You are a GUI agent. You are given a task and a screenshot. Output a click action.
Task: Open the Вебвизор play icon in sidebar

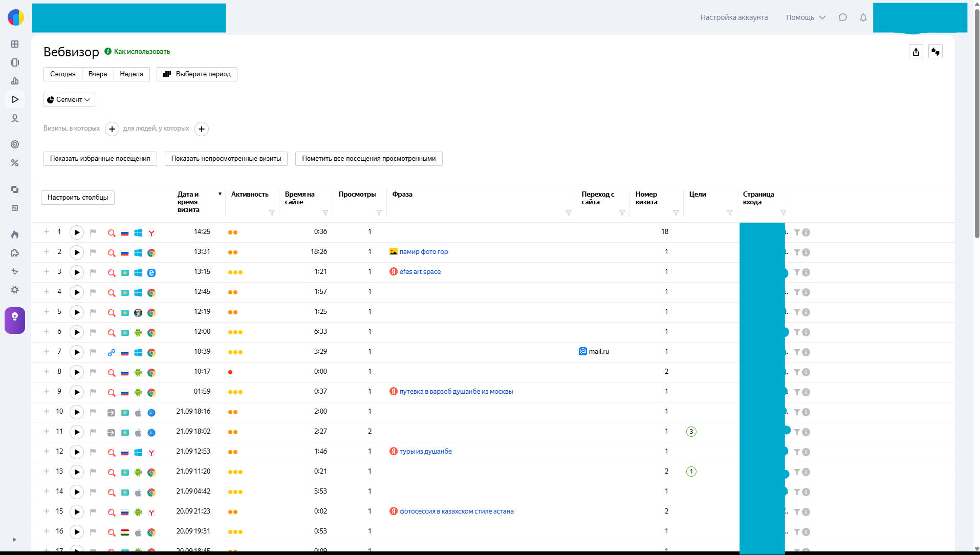tap(15, 99)
